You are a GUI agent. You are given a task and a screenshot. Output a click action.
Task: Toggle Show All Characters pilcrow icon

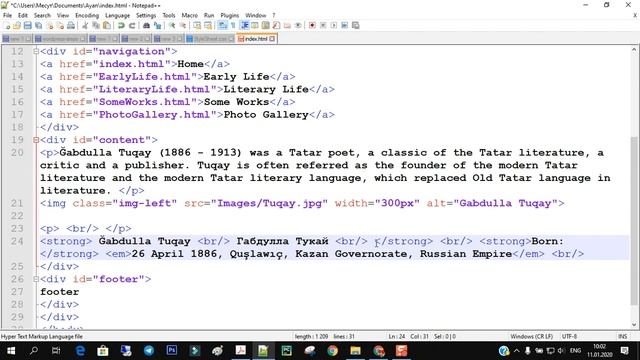pyautogui.click(x=233, y=25)
